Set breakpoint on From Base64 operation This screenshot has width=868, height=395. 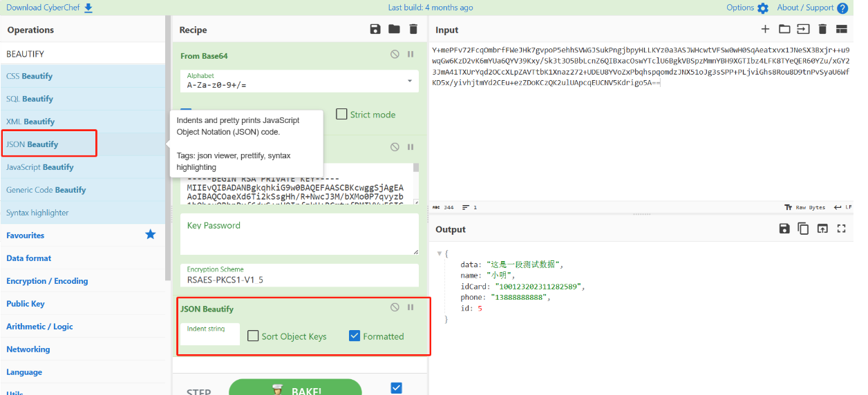pos(411,54)
